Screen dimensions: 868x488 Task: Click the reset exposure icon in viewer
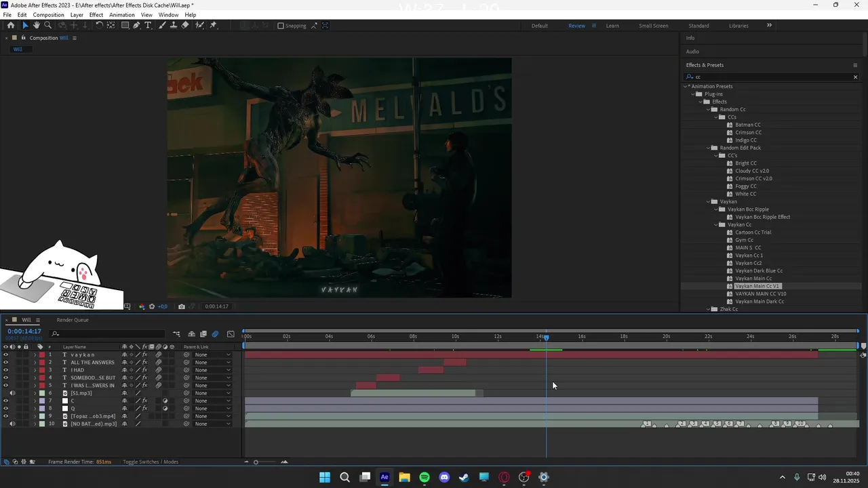click(151, 306)
